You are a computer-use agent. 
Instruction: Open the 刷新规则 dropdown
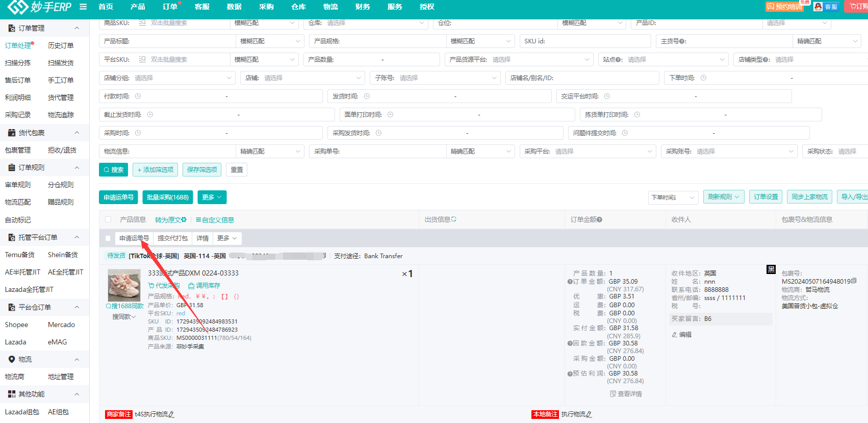point(723,197)
